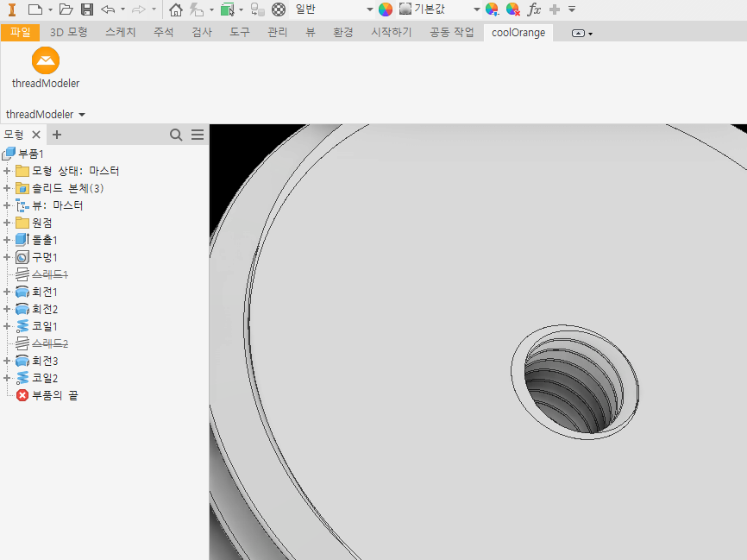Expand the 뷰: 마스터 node

(x=7, y=205)
